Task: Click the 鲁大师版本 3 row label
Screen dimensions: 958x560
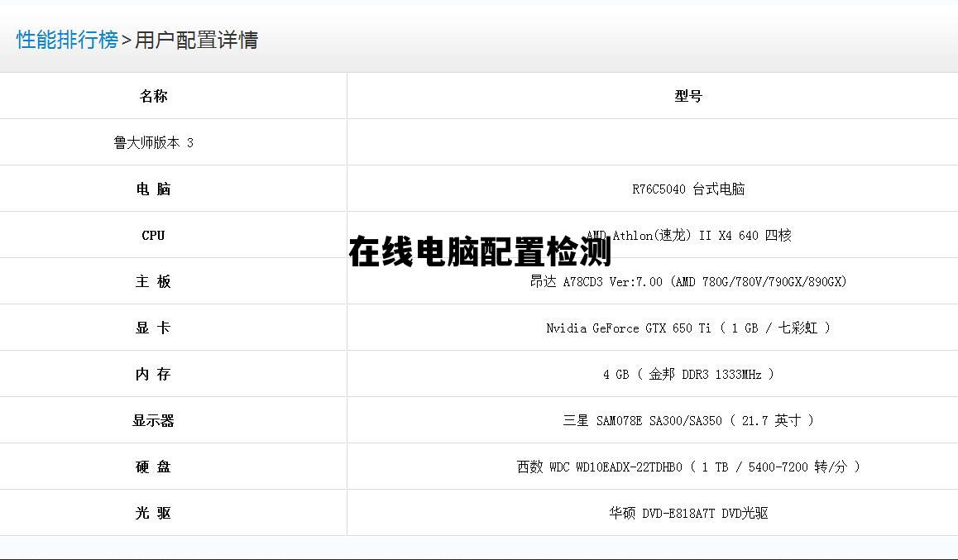Action: coord(153,142)
